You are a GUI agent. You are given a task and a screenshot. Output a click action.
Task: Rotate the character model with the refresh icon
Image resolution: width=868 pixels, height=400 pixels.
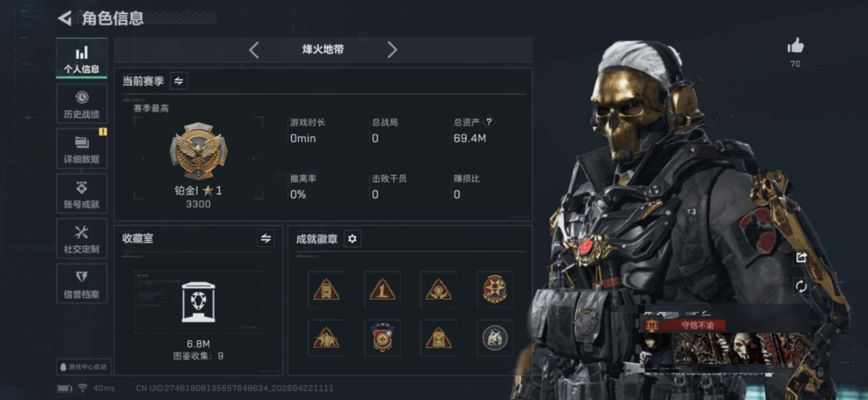[801, 287]
